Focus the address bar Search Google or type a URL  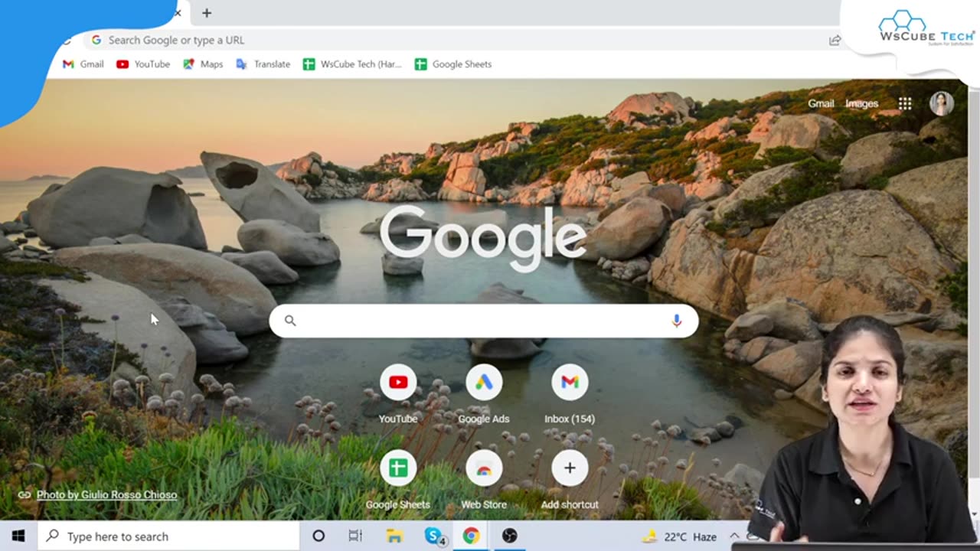coord(459,40)
